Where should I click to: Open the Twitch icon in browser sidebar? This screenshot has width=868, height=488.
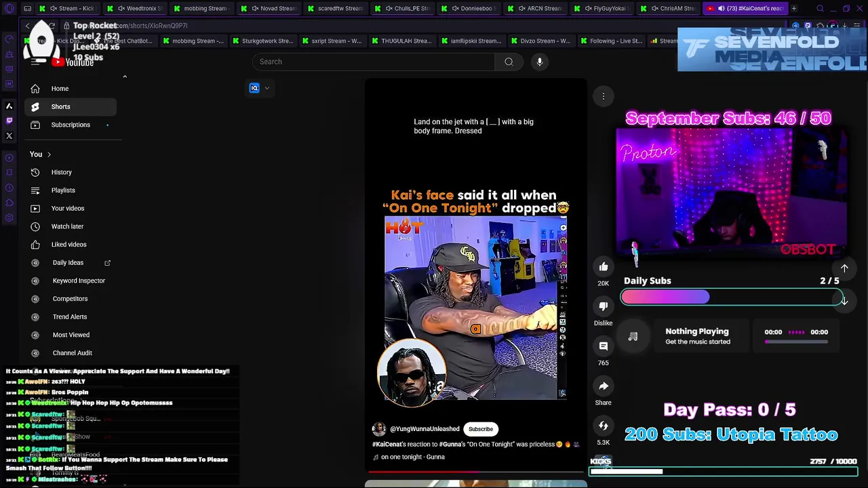(9, 121)
